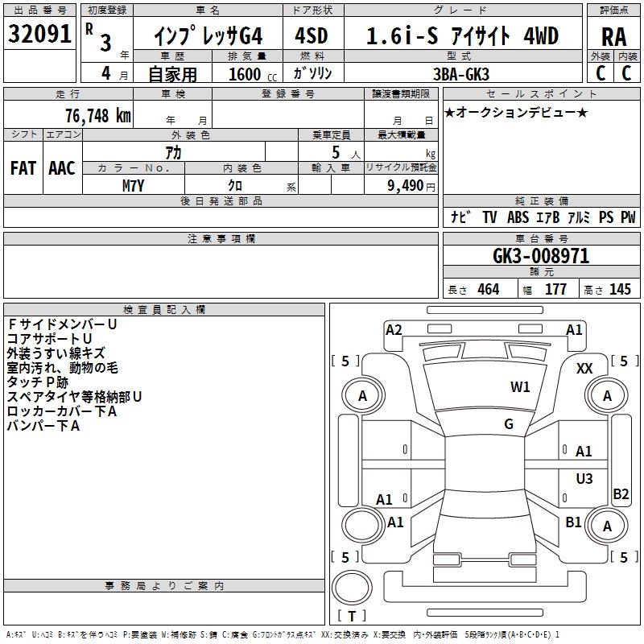The width and height of the screenshot is (644, 644).
Task: Select inspector note スペアタイヤ等格納部U
Action: click(x=74, y=397)
